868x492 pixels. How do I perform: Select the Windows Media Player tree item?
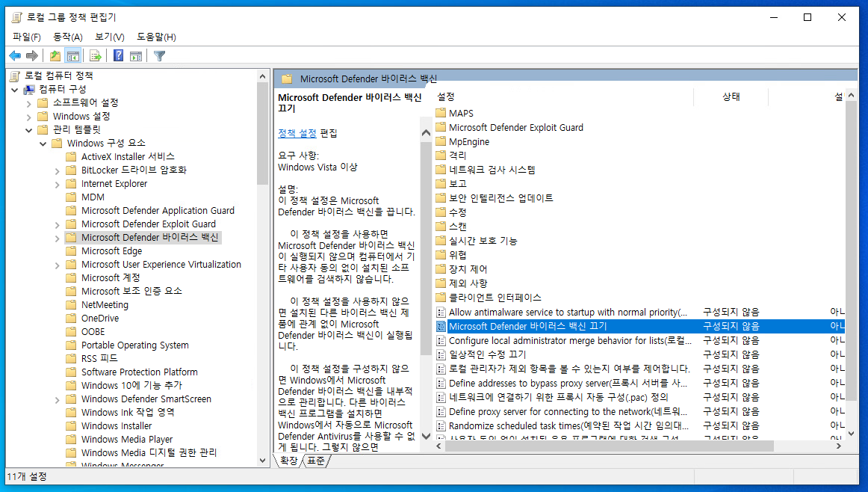pyautogui.click(x=127, y=440)
